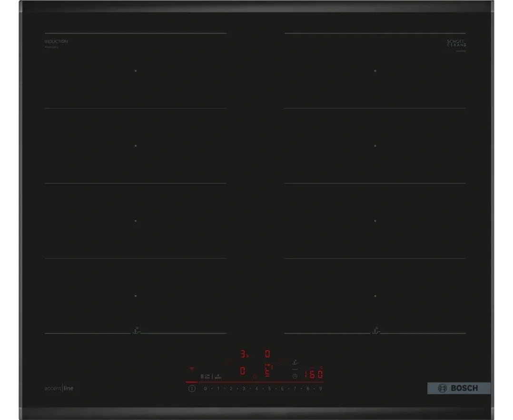The image size is (513, 420).
Task: Select the frying sensor icon in control panel
Action: [296, 362]
